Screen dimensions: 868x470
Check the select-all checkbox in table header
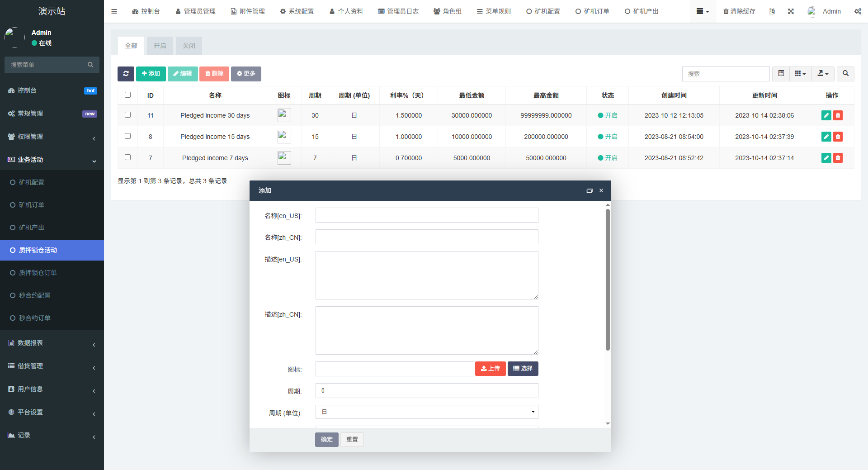tap(127, 95)
